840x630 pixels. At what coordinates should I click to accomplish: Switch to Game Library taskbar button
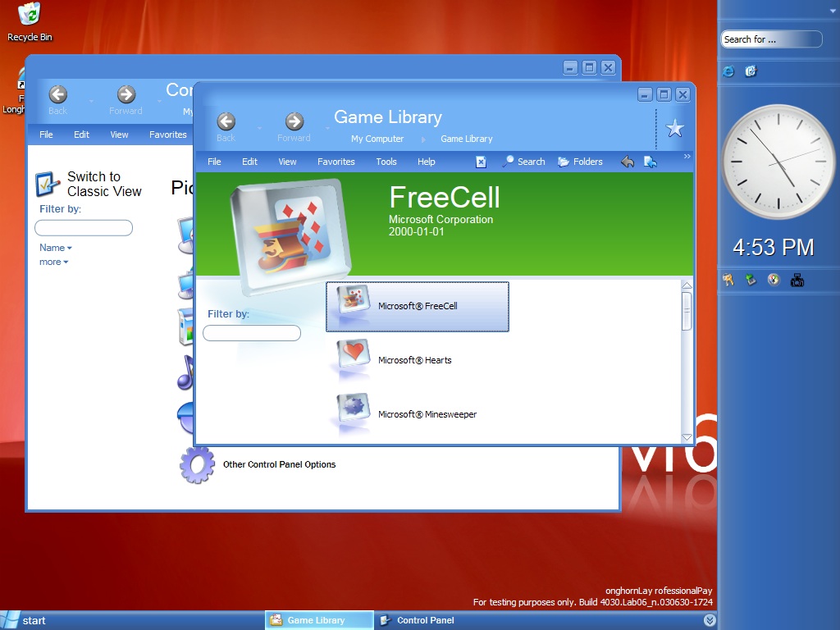coord(319,620)
